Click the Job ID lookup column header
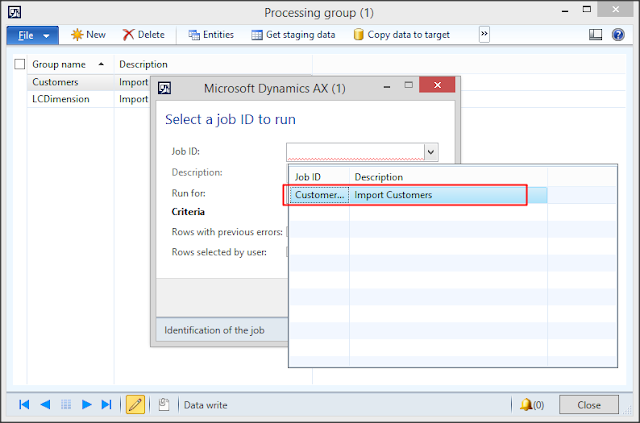This screenshot has width=640, height=423. click(320, 177)
